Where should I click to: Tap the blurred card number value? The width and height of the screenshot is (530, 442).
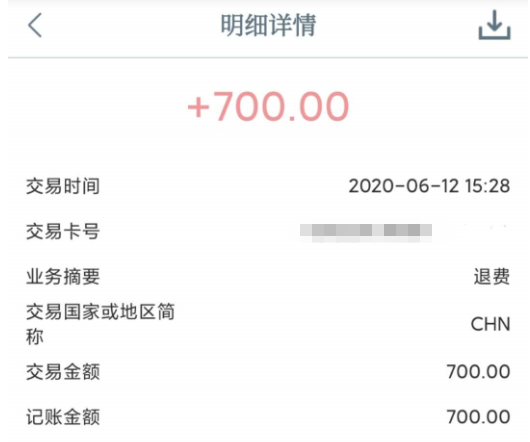tap(366, 232)
